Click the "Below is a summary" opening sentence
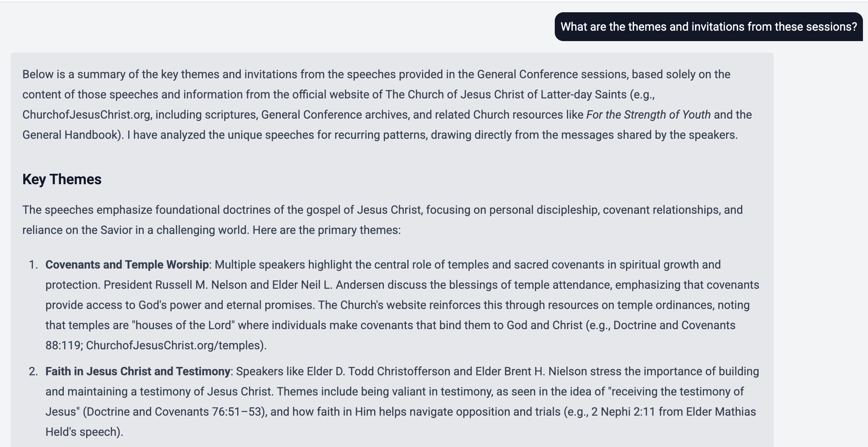The height and width of the screenshot is (447, 868). [376, 74]
